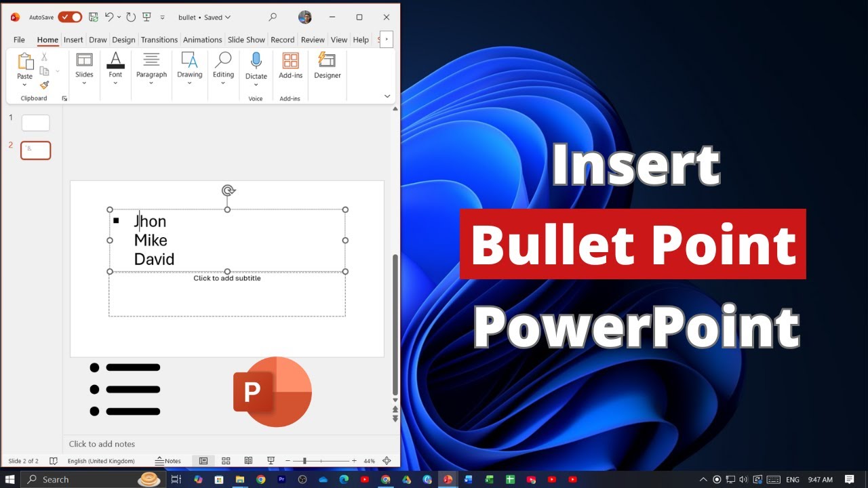Click the Add-ins button
Image resolution: width=868 pixels, height=488 pixels.
click(290, 65)
